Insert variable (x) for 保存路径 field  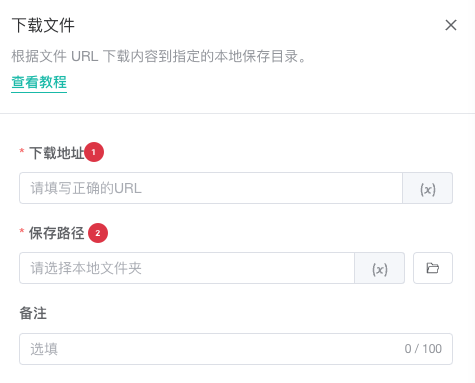point(380,268)
